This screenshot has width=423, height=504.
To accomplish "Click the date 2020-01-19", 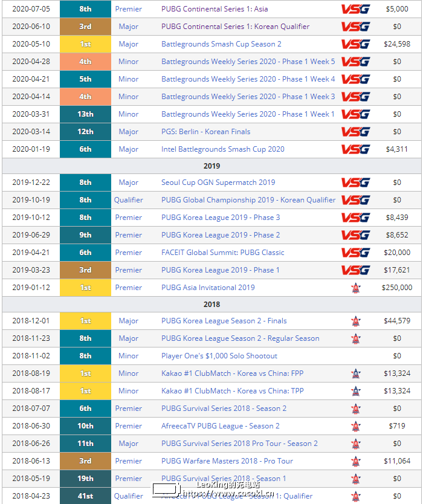I will click(31, 149).
